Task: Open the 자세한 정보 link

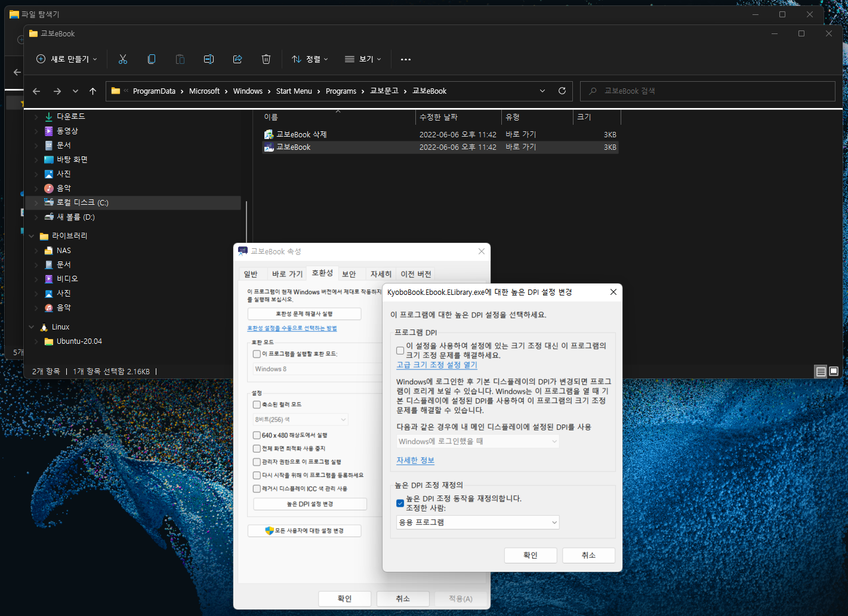Action: tap(415, 460)
